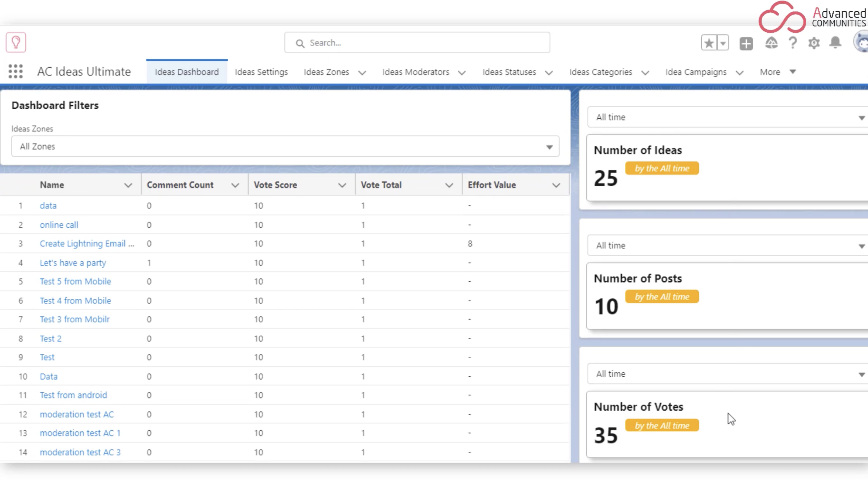Expand the Ideas Moderators tab chevron
The height and width of the screenshot is (487, 868).
[462, 72]
